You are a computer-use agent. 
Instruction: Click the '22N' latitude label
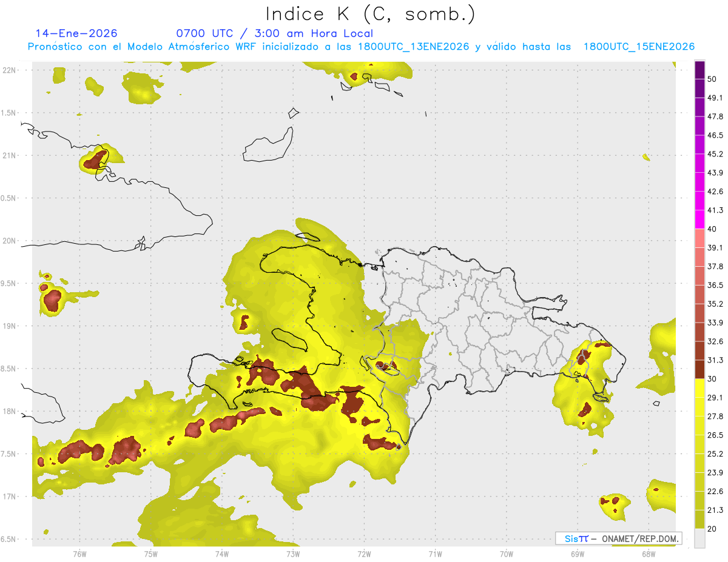point(10,70)
